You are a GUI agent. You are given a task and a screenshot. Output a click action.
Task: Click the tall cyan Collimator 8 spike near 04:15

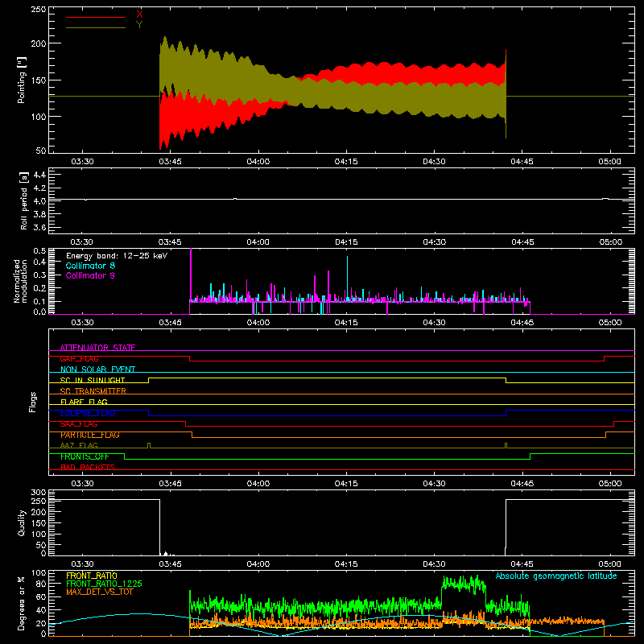[x=348, y=278]
